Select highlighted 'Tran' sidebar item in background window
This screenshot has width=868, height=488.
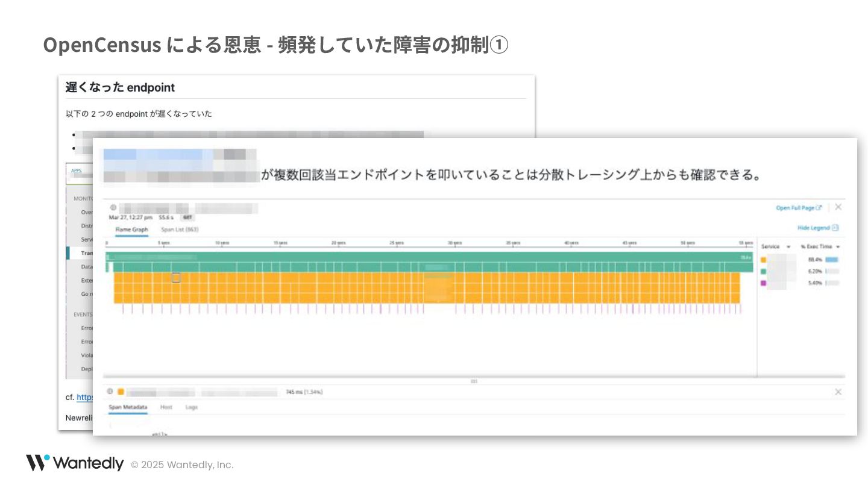point(80,253)
